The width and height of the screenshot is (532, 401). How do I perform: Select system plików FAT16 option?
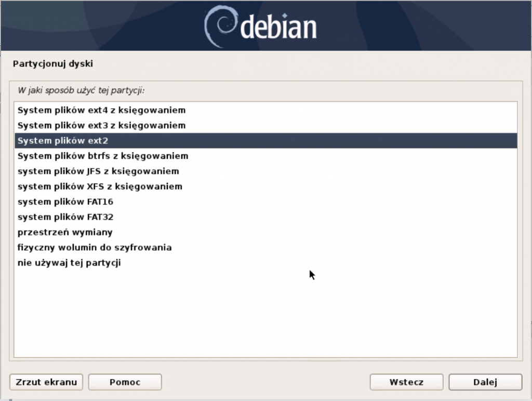65,202
